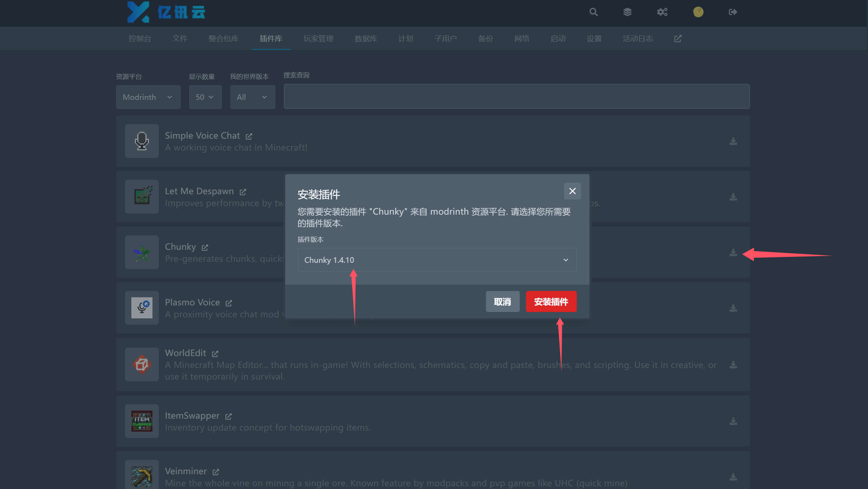Switch to 数据库 tab
This screenshot has height=489, width=868.
[x=366, y=39]
